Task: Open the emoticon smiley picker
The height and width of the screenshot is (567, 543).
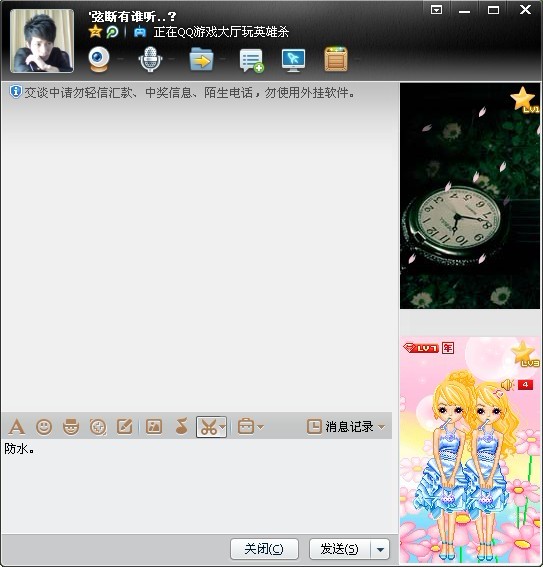Action: pos(44,427)
